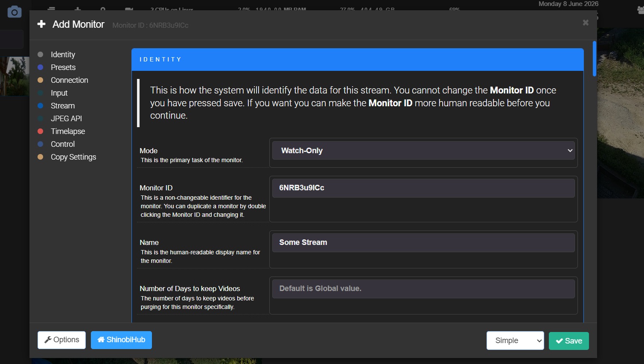Open the Mode dropdown showing Watch-Only
This screenshot has width=644, height=364.
pos(423,151)
